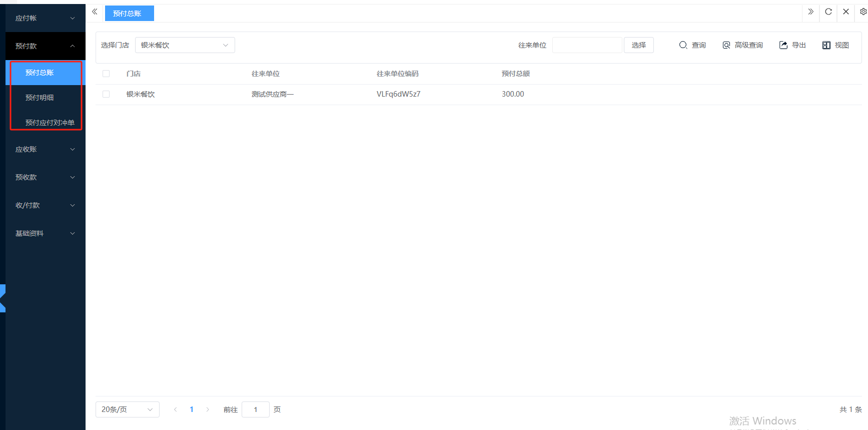Open the 选择门店 store dropdown
Screen dimensions: 868x430
pyautogui.click(x=185, y=45)
